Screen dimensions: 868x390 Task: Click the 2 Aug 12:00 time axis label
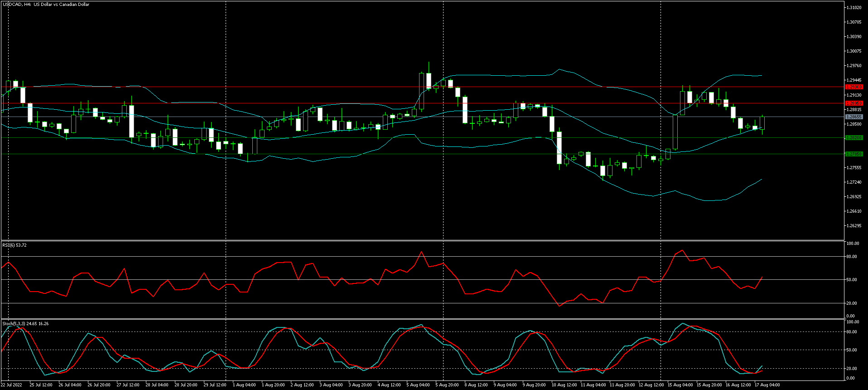tap(302, 385)
